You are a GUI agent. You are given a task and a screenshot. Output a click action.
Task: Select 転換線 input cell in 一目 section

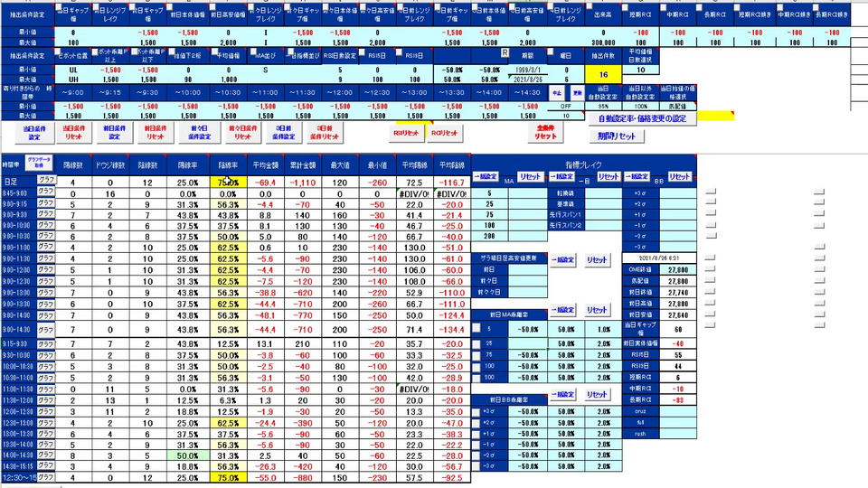603,193
